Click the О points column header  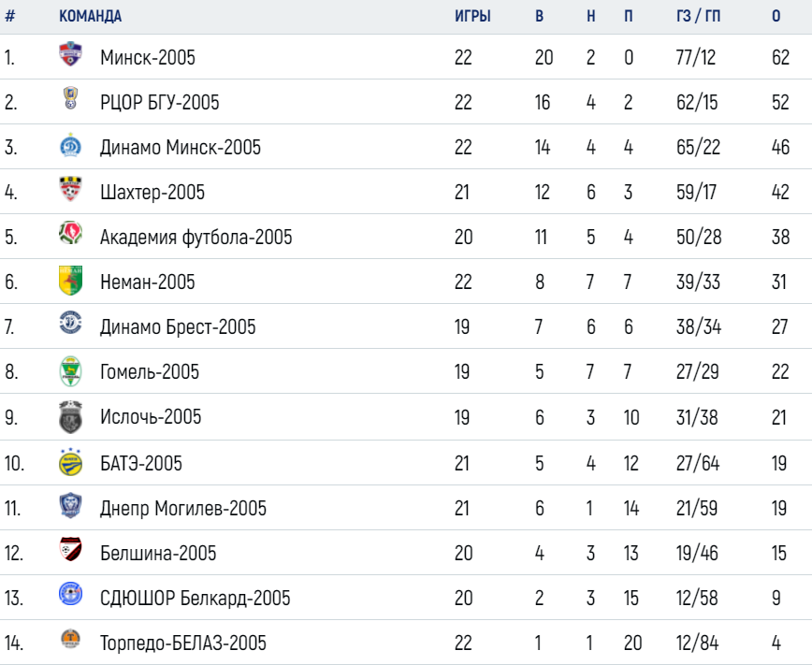coord(776,16)
